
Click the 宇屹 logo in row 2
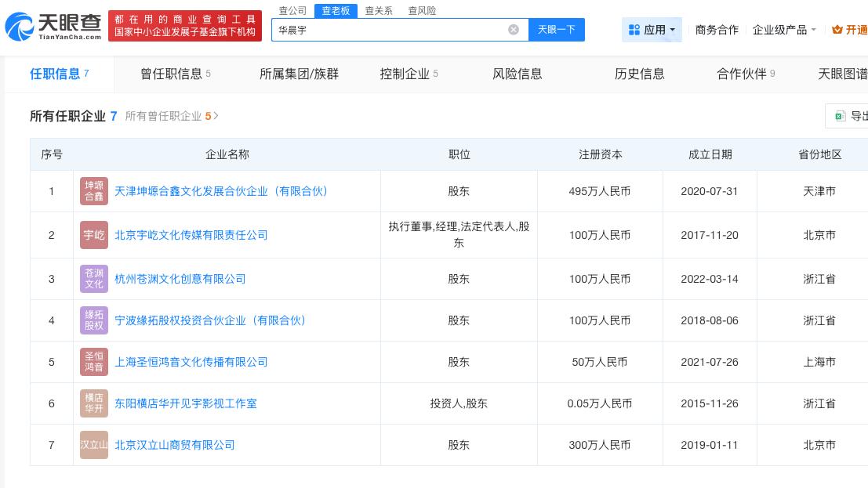coord(94,234)
